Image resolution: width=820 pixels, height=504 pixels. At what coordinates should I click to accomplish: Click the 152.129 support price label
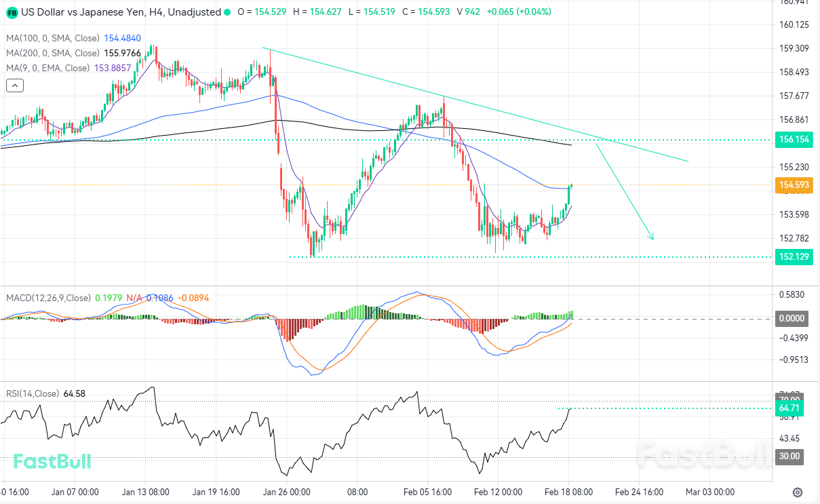tap(793, 257)
